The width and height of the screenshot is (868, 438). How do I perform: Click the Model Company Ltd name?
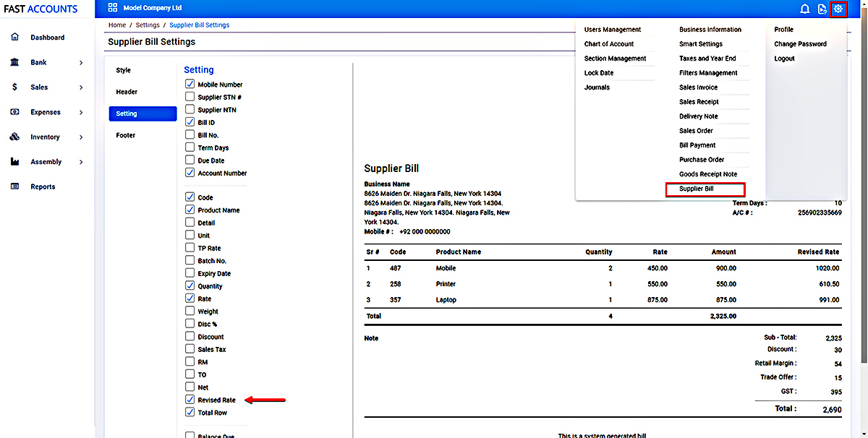[x=153, y=8]
